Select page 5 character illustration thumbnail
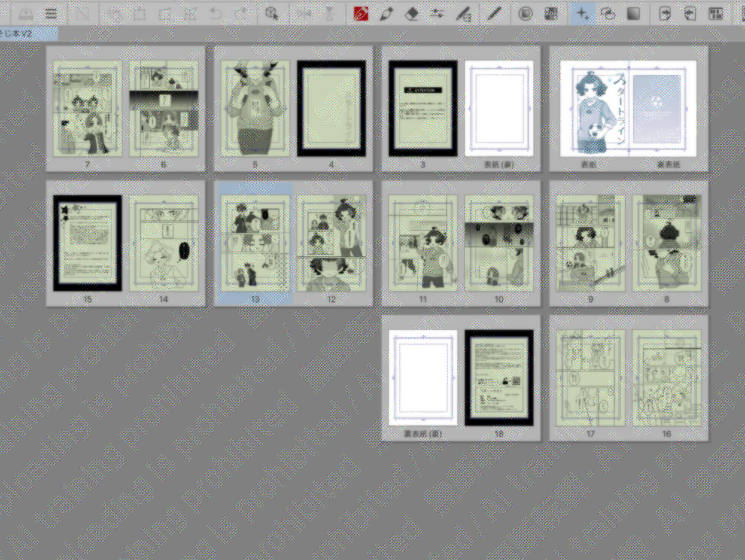The height and width of the screenshot is (560, 745). (255, 109)
